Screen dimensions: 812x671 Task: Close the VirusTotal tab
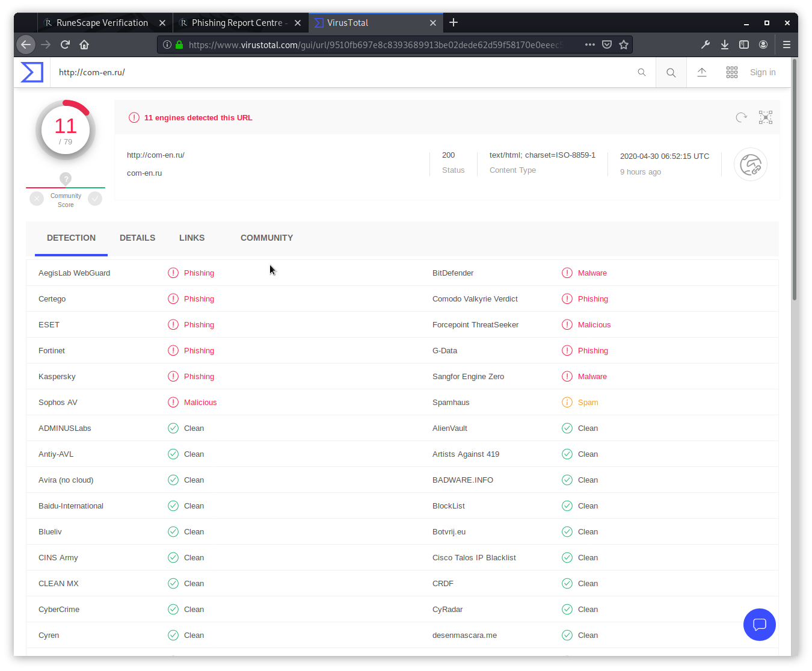pyautogui.click(x=433, y=23)
